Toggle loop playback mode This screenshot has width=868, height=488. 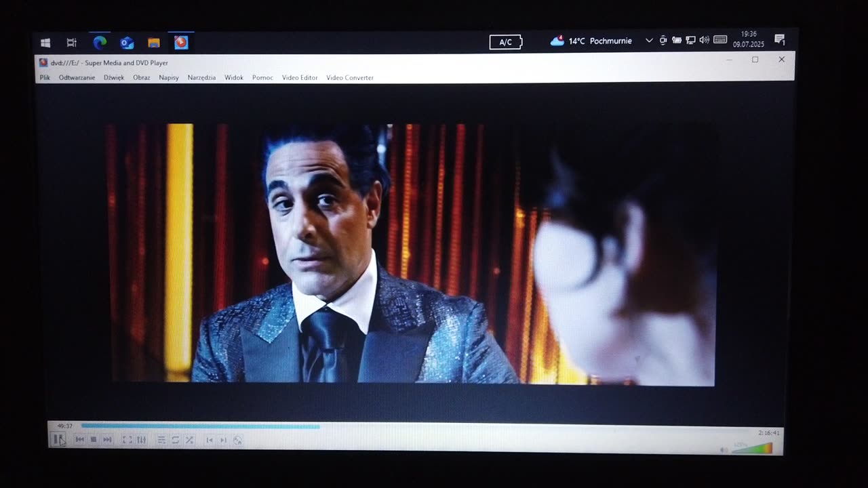click(x=175, y=440)
